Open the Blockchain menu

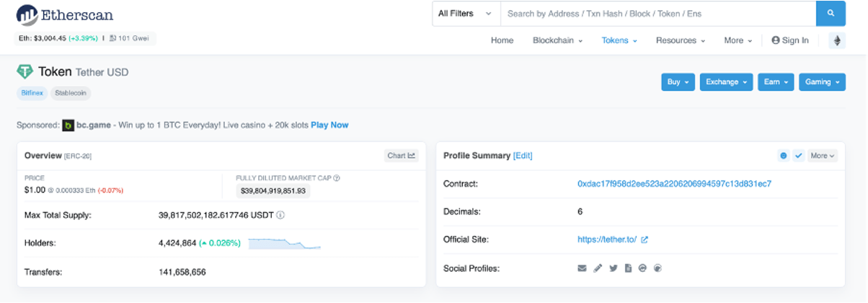(557, 40)
